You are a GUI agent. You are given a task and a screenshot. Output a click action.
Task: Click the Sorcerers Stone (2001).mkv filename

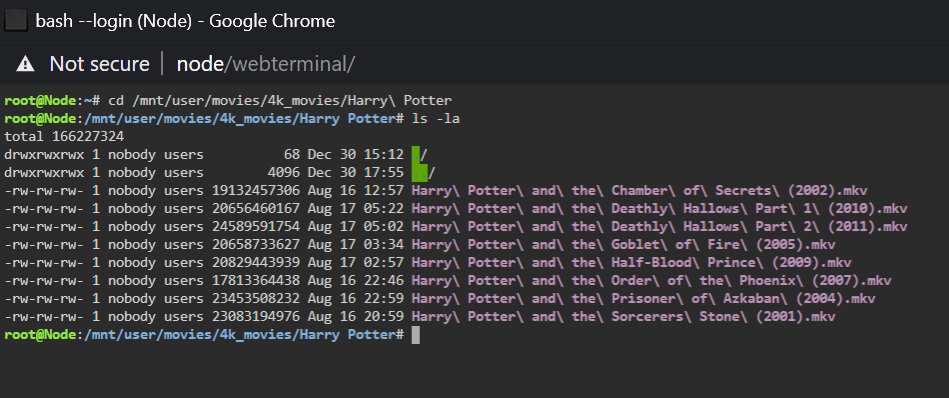[x=623, y=317]
